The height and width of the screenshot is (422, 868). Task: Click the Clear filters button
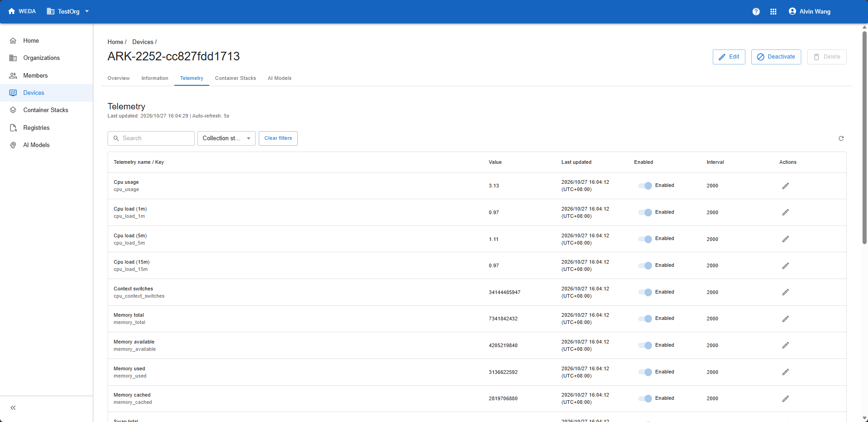coord(278,138)
